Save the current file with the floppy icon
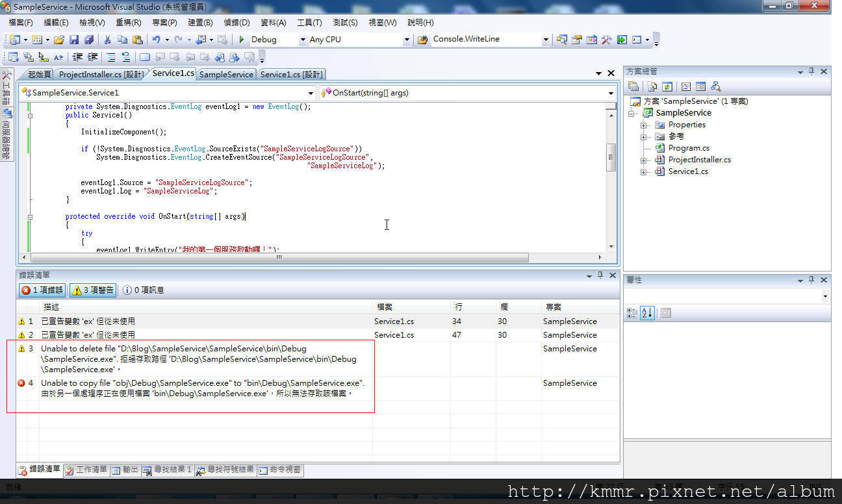 74,40
